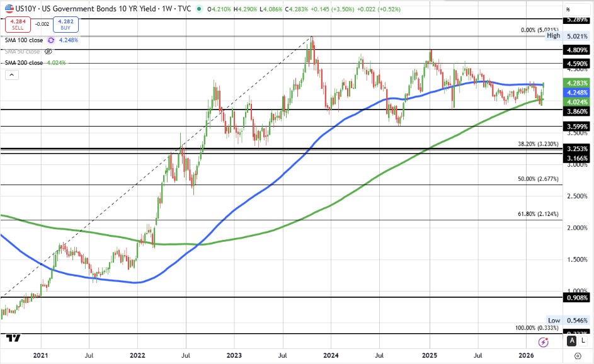Click the -0.002 spread value between SELL and BUY

click(42, 23)
